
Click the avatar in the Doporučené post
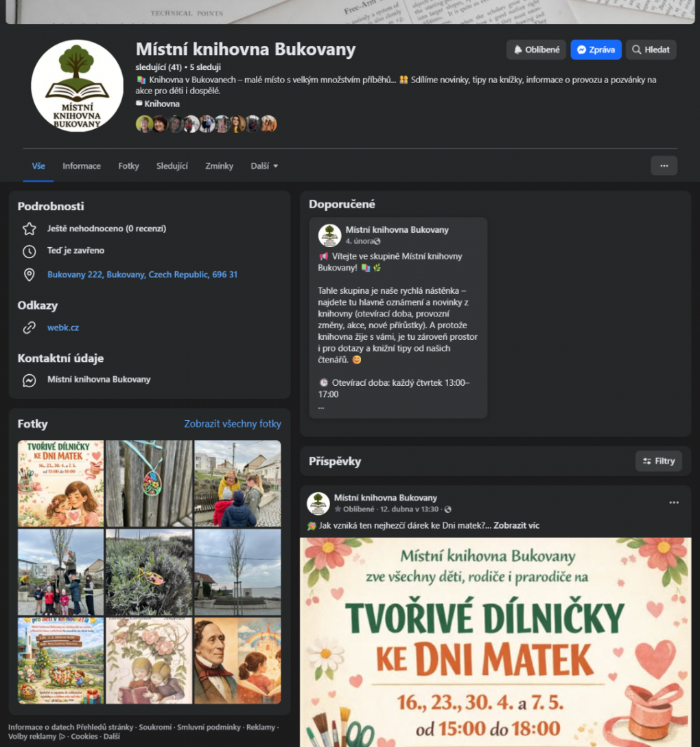329,235
